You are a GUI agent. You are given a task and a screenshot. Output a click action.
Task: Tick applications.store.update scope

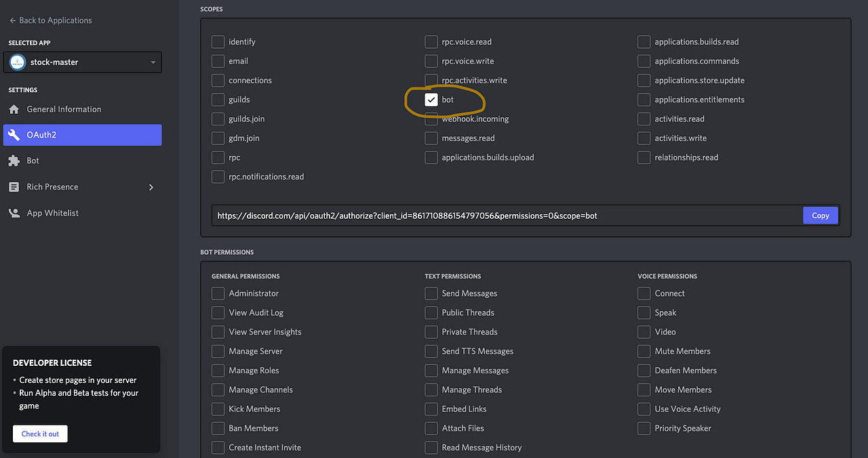[x=644, y=81]
